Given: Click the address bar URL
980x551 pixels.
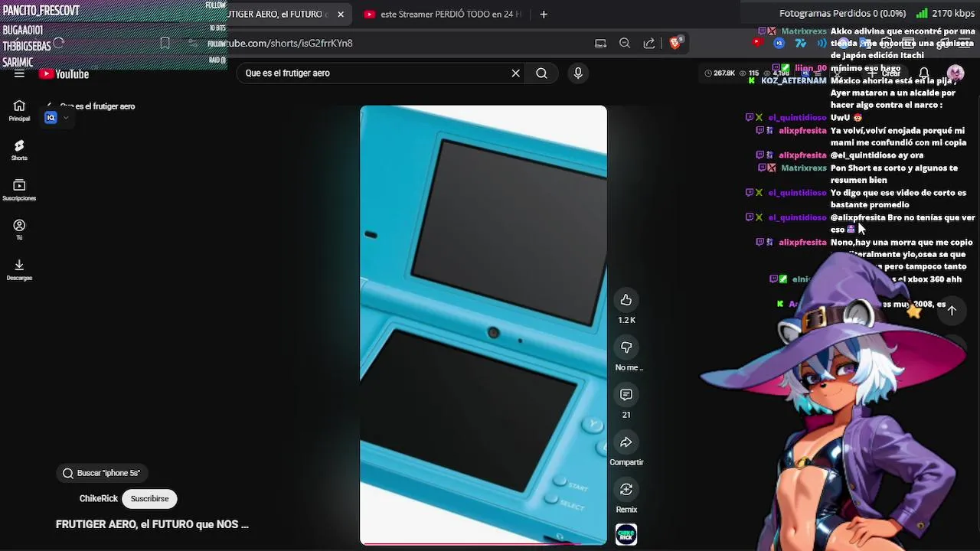Looking at the screenshot, I should click(289, 44).
